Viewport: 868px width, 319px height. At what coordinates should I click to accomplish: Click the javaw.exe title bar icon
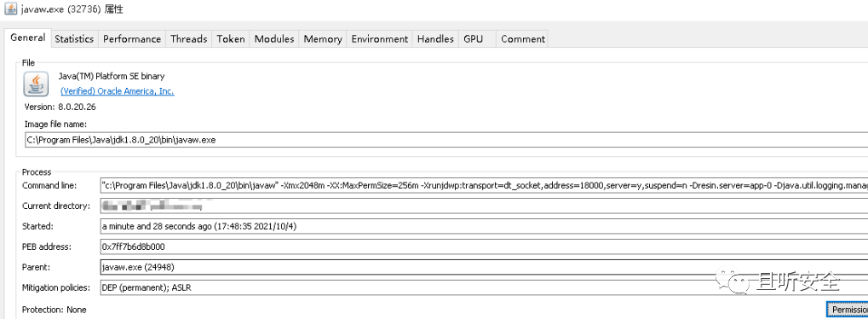coord(10,9)
